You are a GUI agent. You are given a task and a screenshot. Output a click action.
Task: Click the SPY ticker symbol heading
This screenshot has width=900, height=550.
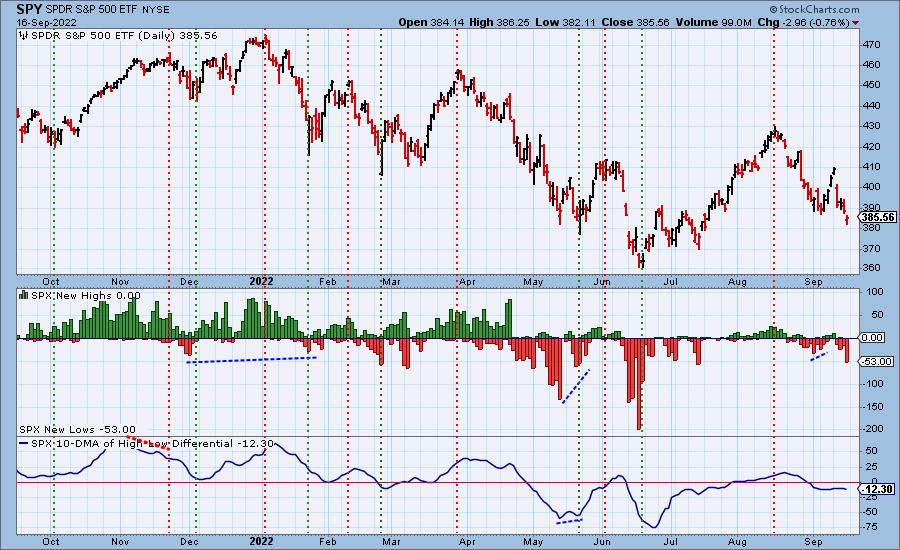[x=29, y=9]
